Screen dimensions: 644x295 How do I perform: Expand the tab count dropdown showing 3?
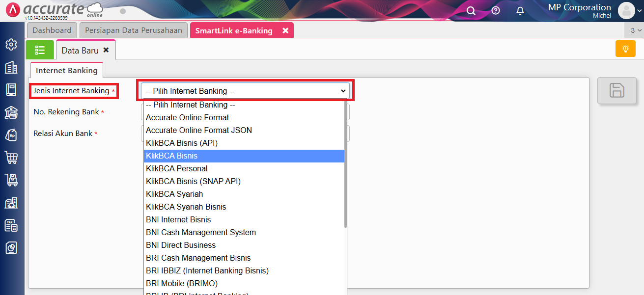(636, 30)
